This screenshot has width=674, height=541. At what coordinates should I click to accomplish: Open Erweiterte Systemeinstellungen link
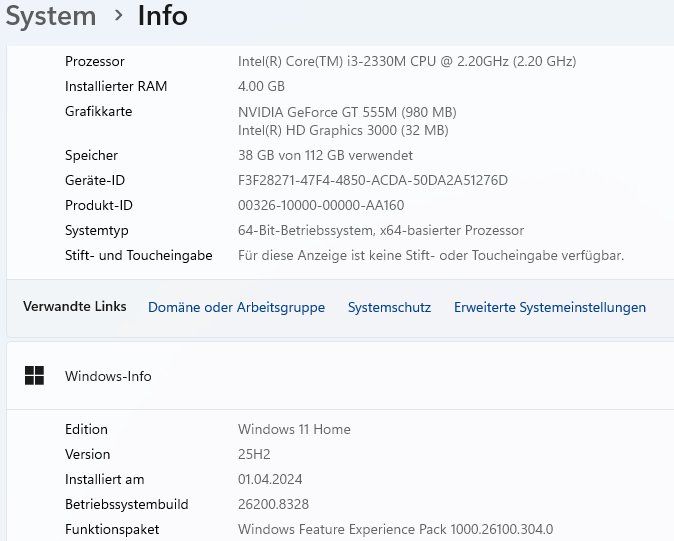tap(550, 307)
